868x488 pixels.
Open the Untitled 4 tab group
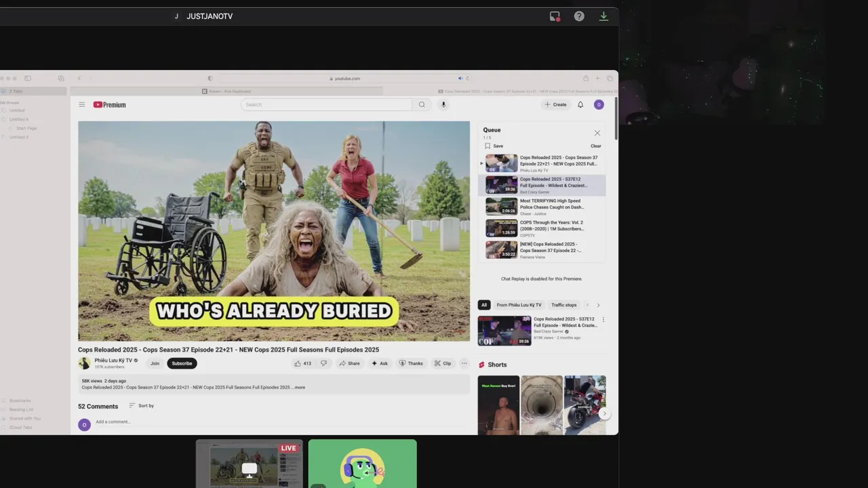coord(19,119)
